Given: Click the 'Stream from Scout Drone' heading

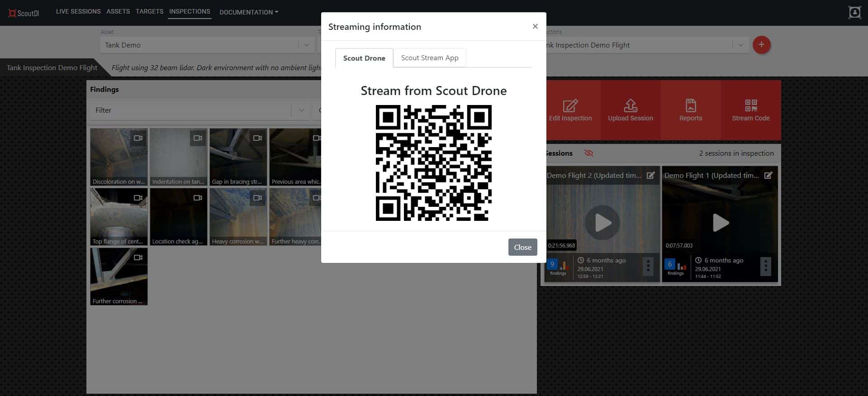Looking at the screenshot, I should coord(433,91).
